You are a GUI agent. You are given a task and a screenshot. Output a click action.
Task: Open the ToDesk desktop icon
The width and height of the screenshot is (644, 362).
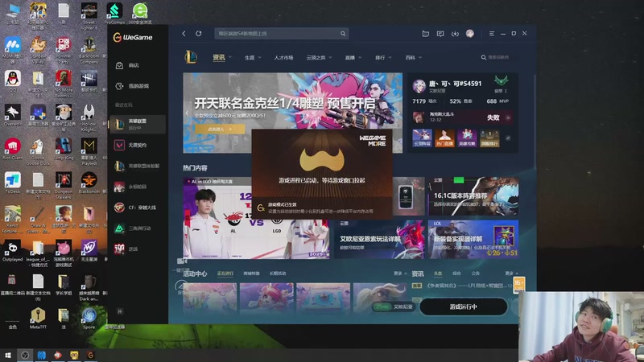13,183
